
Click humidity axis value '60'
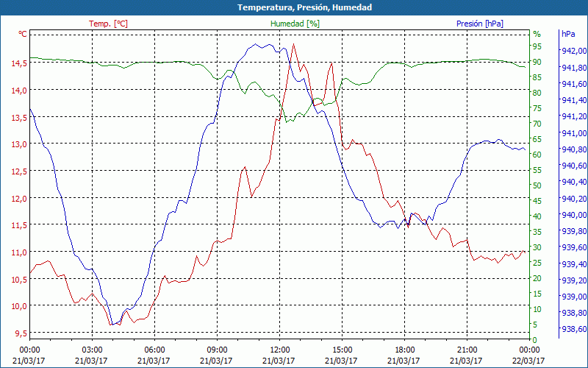pos(537,155)
